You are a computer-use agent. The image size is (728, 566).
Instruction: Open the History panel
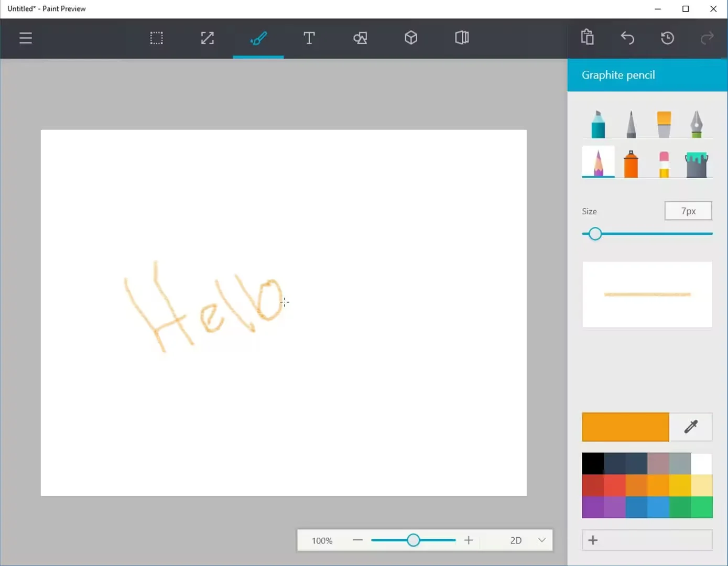click(x=667, y=38)
